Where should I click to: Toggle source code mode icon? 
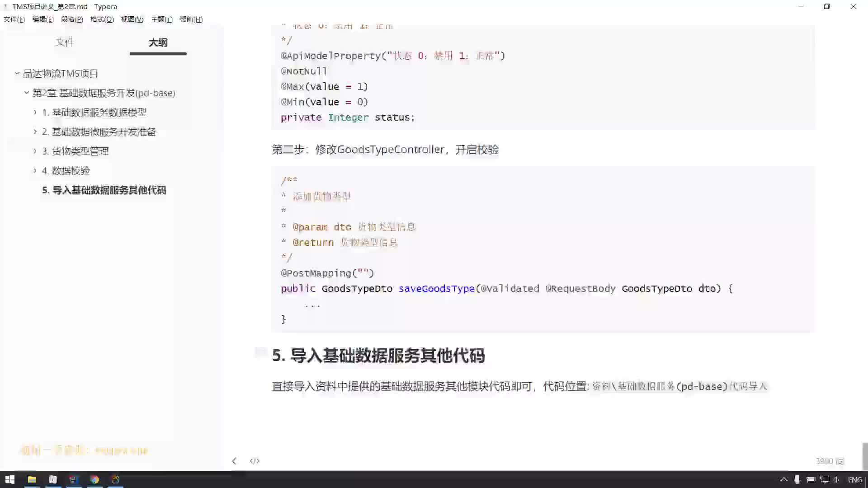point(255,461)
